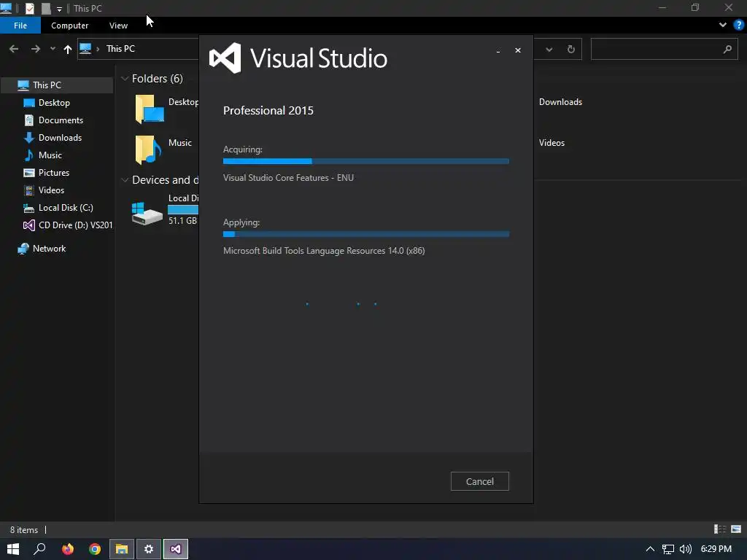Open the View ribbon tab

[x=118, y=26]
